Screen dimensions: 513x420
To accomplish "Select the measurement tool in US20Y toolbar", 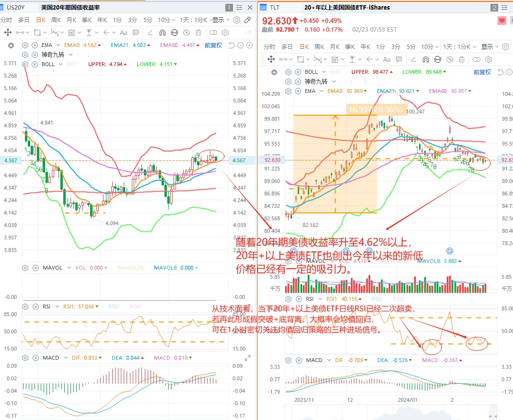I will click(89, 33).
